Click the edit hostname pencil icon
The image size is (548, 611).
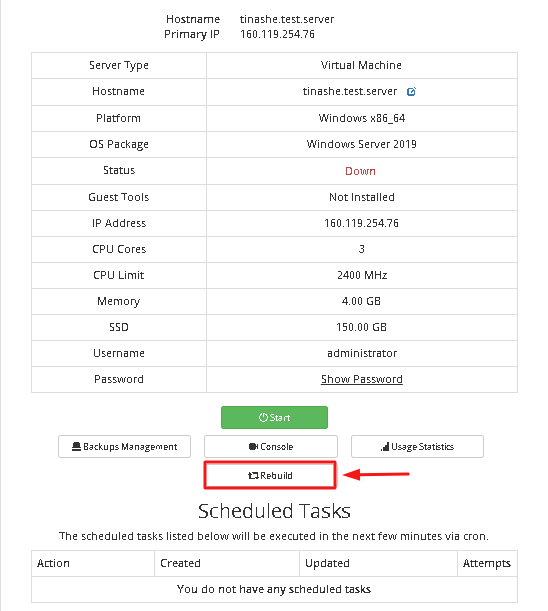tap(411, 92)
